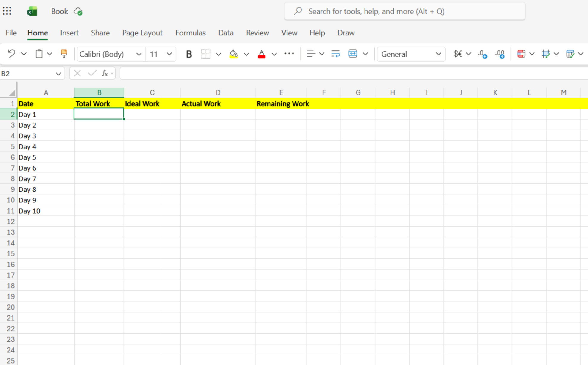Click the Book workbook name
588x365 pixels.
(x=60, y=11)
